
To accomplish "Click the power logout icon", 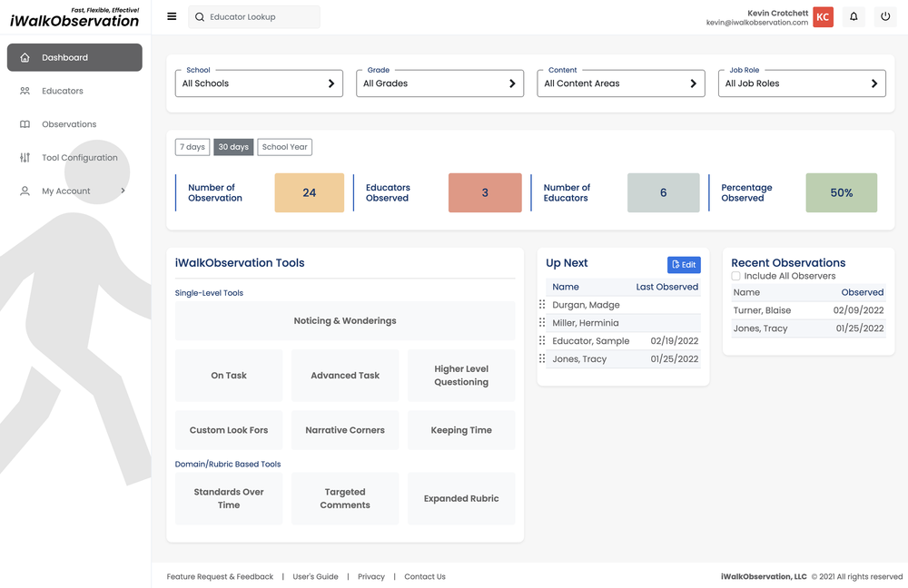I will [x=884, y=15].
